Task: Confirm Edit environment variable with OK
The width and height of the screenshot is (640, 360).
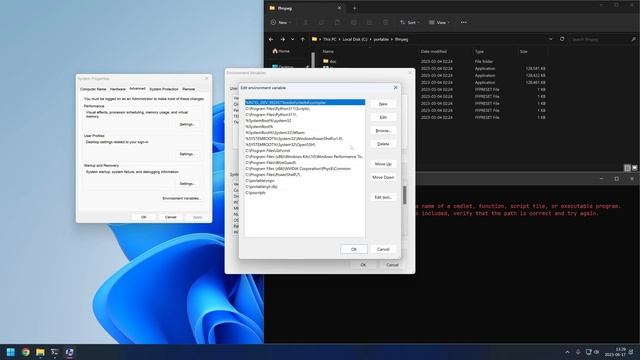Action: tap(353, 249)
